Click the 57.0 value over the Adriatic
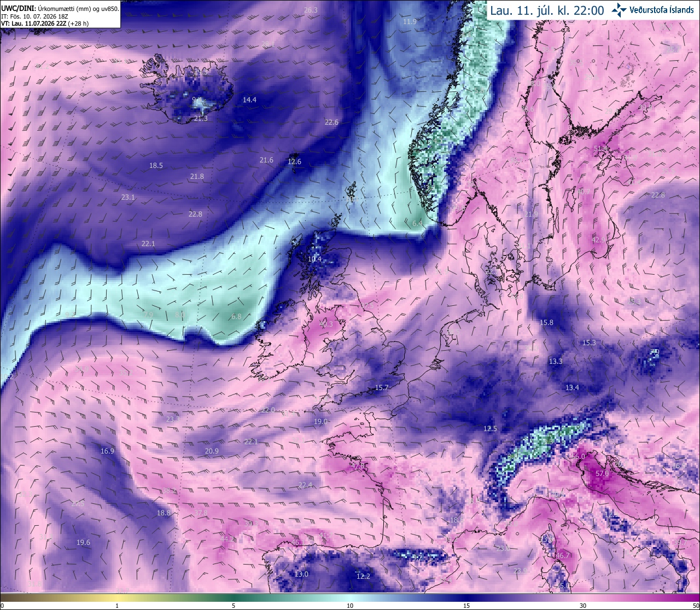The width and height of the screenshot is (700, 610). point(602,473)
